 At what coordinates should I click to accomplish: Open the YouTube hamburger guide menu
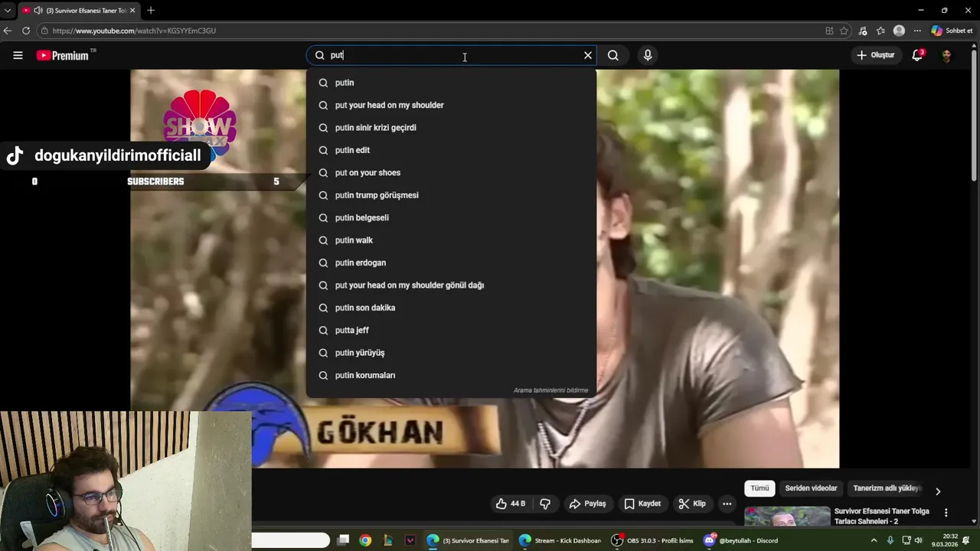(18, 55)
